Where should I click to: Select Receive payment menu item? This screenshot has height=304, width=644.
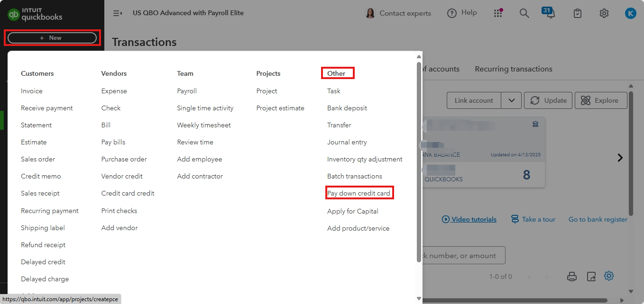(47, 108)
